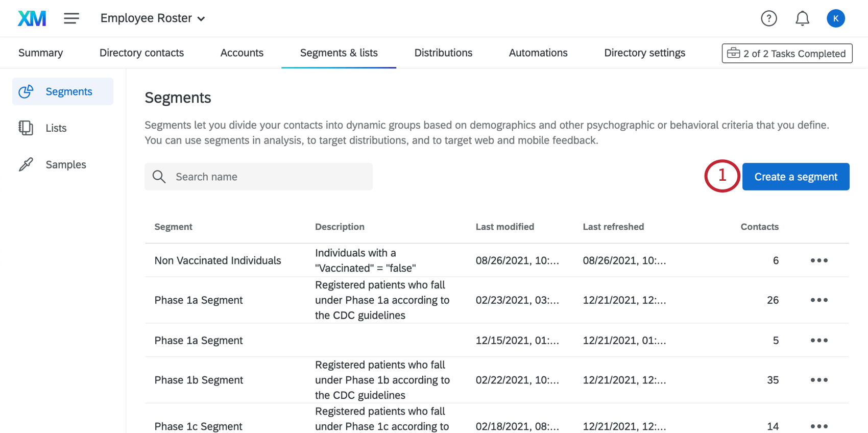Click the search magnifier icon
This screenshot has width=868, height=433.
click(159, 177)
